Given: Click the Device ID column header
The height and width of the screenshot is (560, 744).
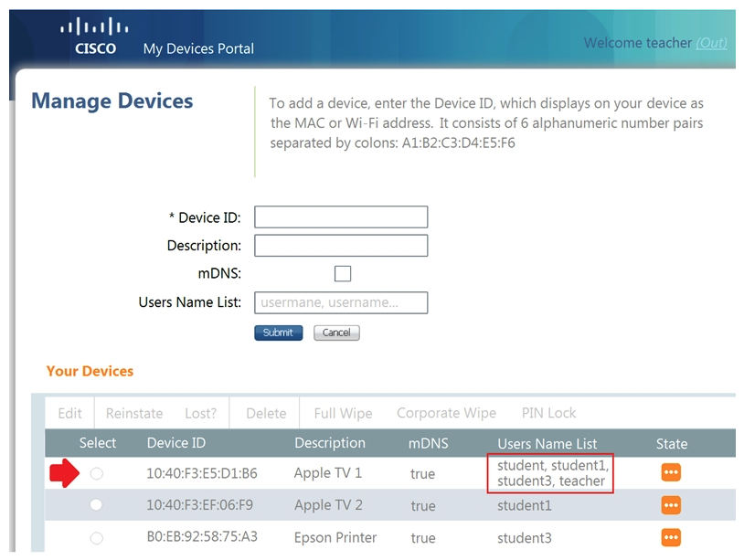Looking at the screenshot, I should [x=176, y=443].
